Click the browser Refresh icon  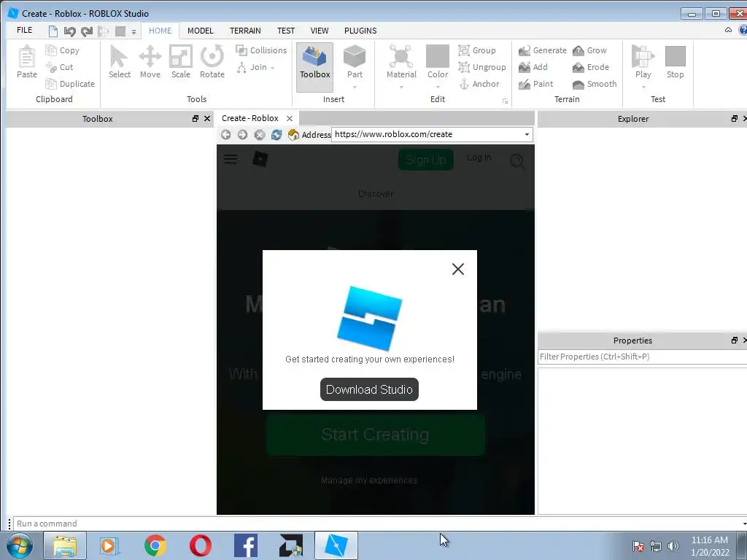[x=276, y=135]
